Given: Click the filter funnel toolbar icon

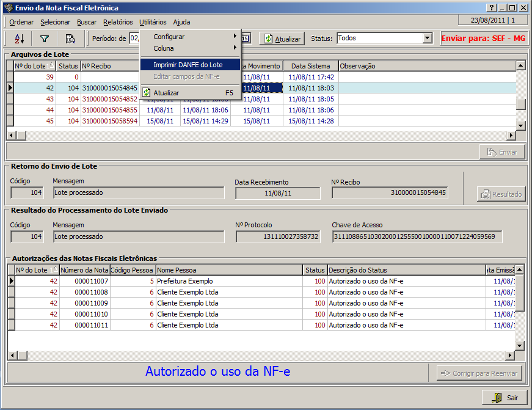Looking at the screenshot, I should point(45,38).
